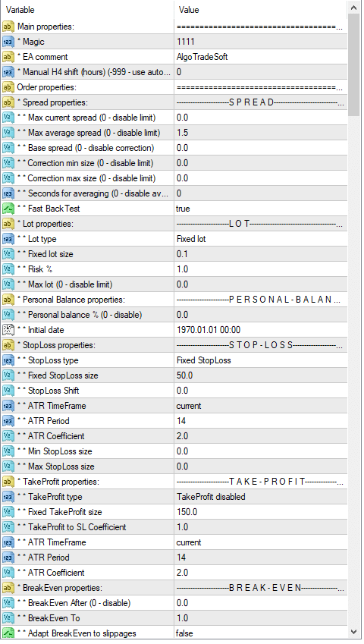Click the double icon beside TakeProfit to SL Coefficient
364x644 pixels.
click(x=8, y=527)
